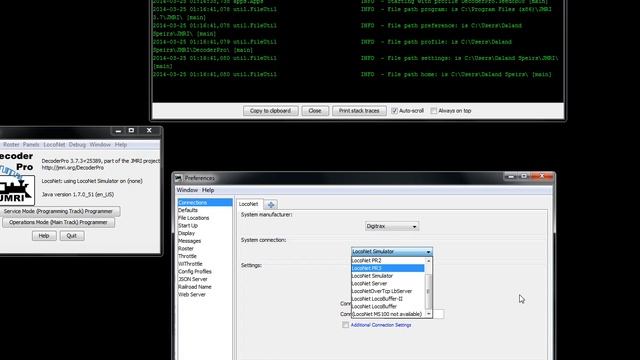Open the Panels menu in DecoderPro

[31, 144]
